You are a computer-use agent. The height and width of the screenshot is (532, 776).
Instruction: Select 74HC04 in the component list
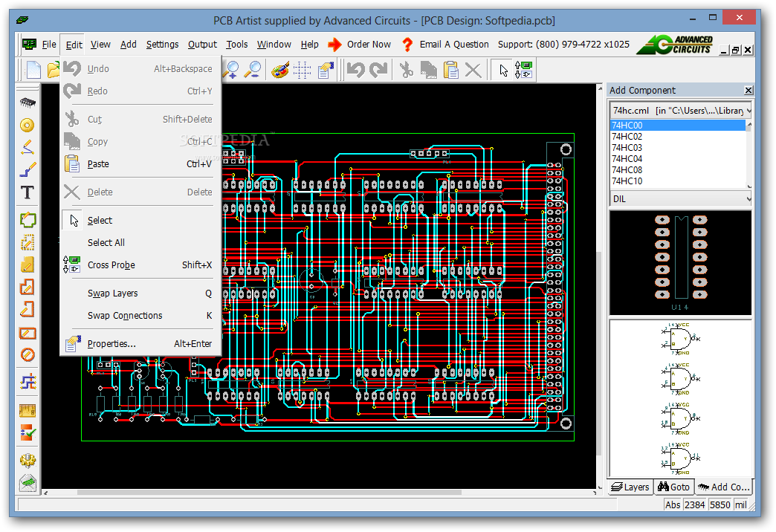678,158
